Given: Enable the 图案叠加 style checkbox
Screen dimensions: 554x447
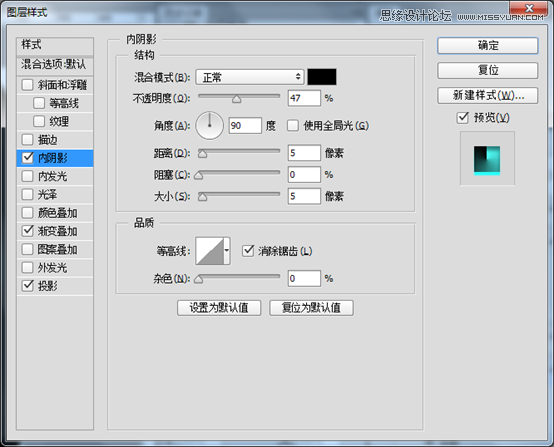Looking at the screenshot, I should pyautogui.click(x=28, y=249).
